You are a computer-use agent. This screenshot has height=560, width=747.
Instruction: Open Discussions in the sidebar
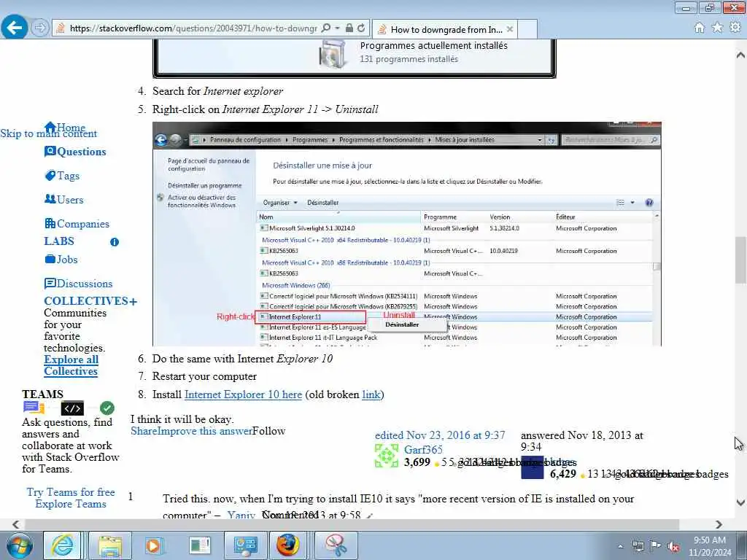(x=78, y=284)
